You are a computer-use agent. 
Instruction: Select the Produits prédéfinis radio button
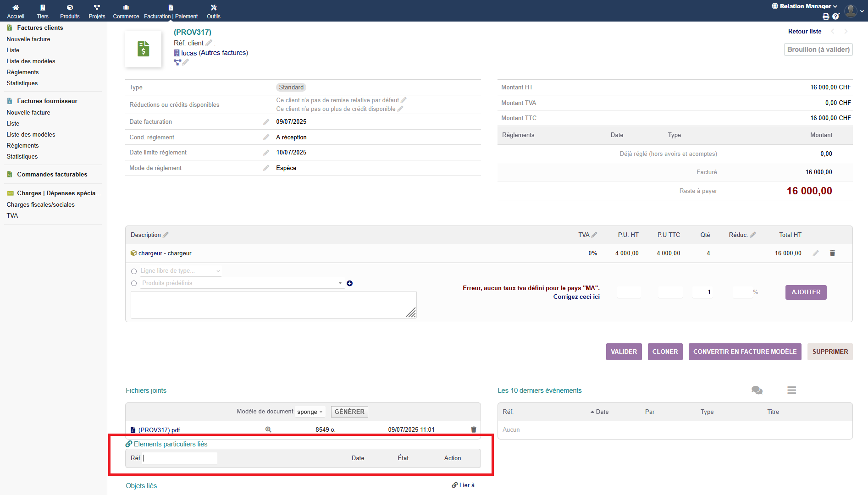(x=134, y=283)
